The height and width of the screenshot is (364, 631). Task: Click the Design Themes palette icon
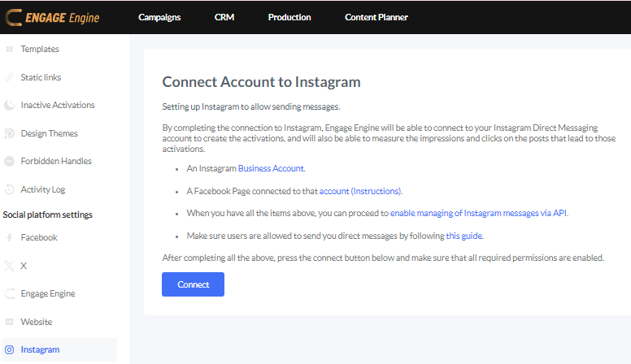tap(10, 133)
